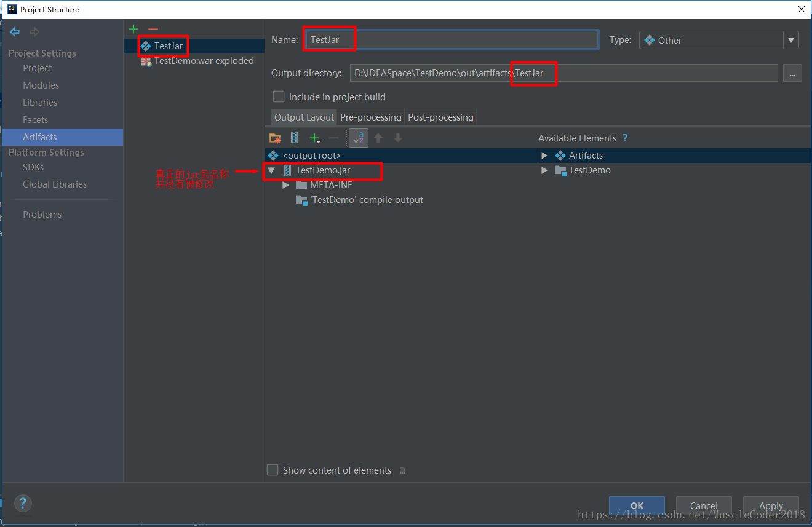Select the TestDemo:war exploded artifact
This screenshot has width=812, height=527.
click(194, 61)
